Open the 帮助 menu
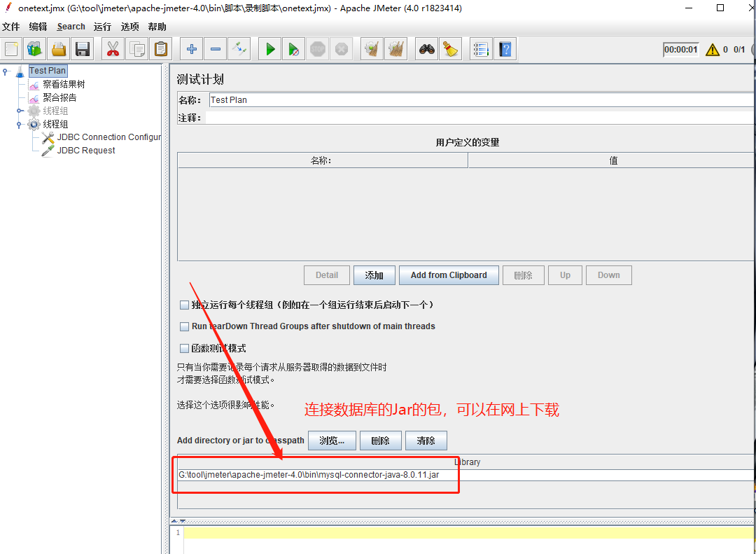This screenshot has width=756, height=554. 157,27
